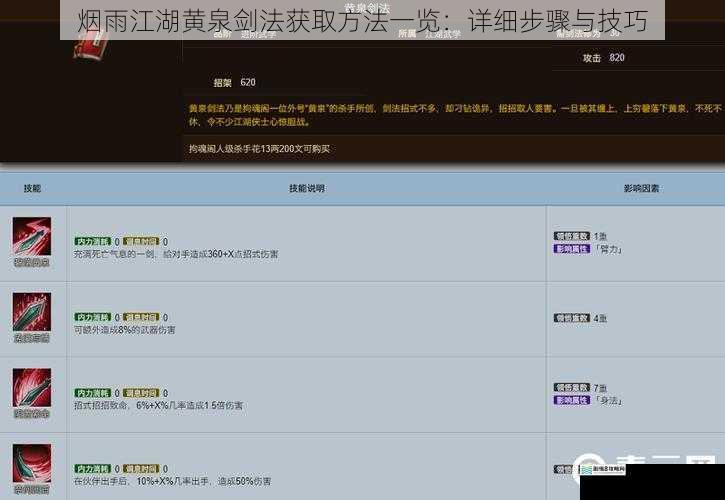Click the 影响因素 column header
This screenshot has height=500, width=725.
tap(641, 188)
